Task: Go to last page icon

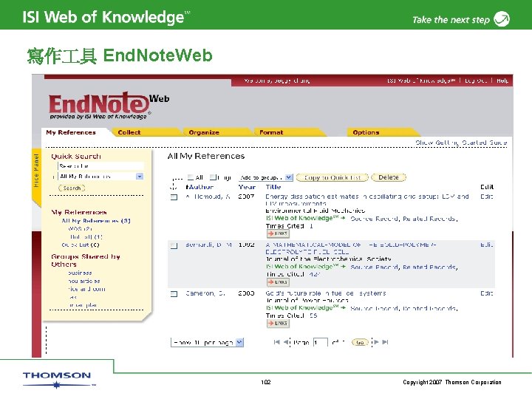Action: [385, 342]
